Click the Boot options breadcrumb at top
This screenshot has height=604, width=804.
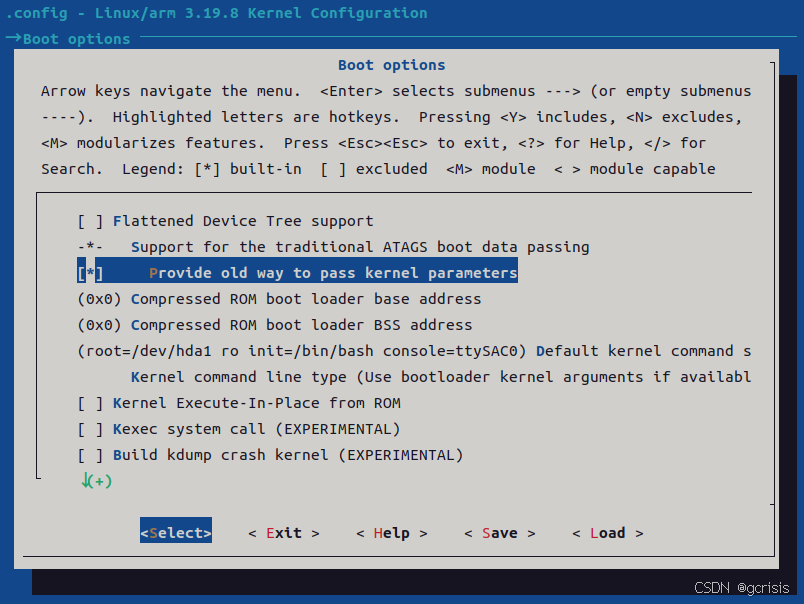tap(76, 39)
